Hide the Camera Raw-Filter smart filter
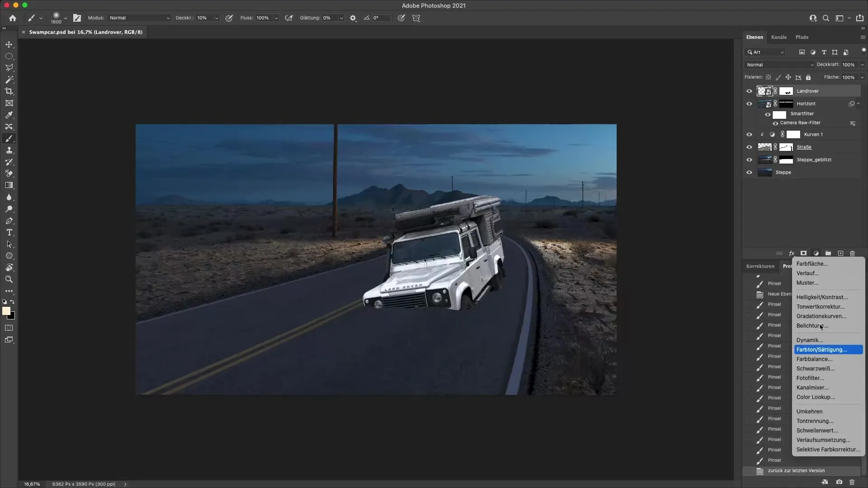This screenshot has height=488, width=868. [x=775, y=123]
